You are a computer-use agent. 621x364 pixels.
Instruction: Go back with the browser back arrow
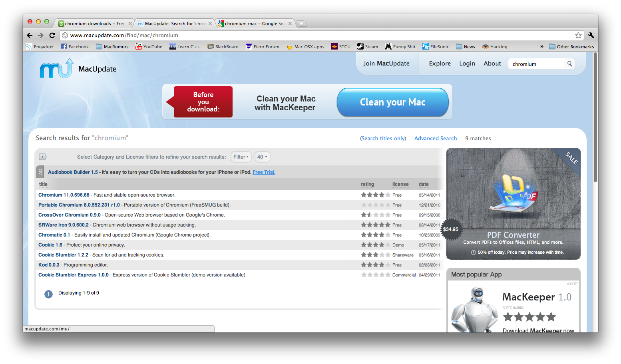click(x=30, y=35)
